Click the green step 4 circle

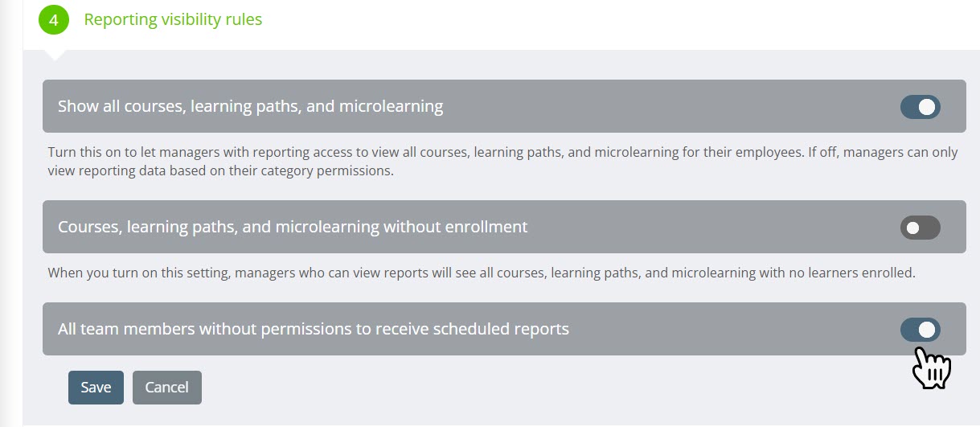54,20
